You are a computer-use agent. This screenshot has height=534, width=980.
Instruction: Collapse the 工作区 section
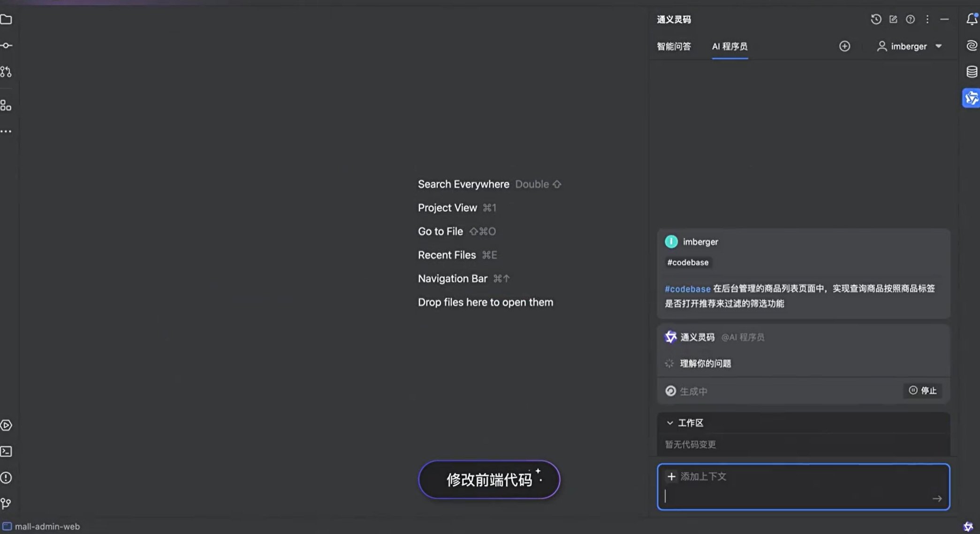pos(670,422)
